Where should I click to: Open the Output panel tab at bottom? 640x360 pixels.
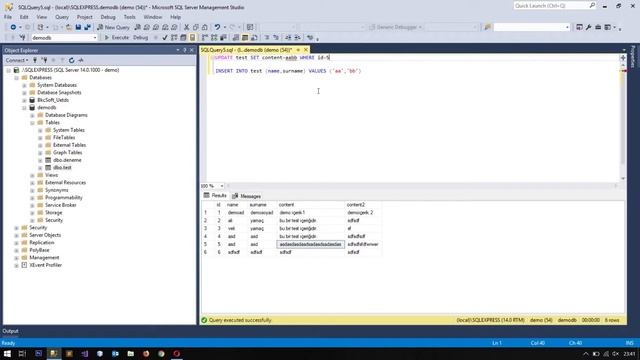(x=10, y=331)
